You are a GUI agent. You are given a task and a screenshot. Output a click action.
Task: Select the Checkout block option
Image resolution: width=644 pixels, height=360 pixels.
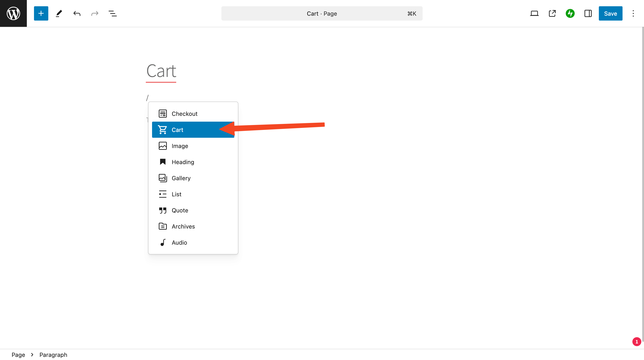pos(193,114)
